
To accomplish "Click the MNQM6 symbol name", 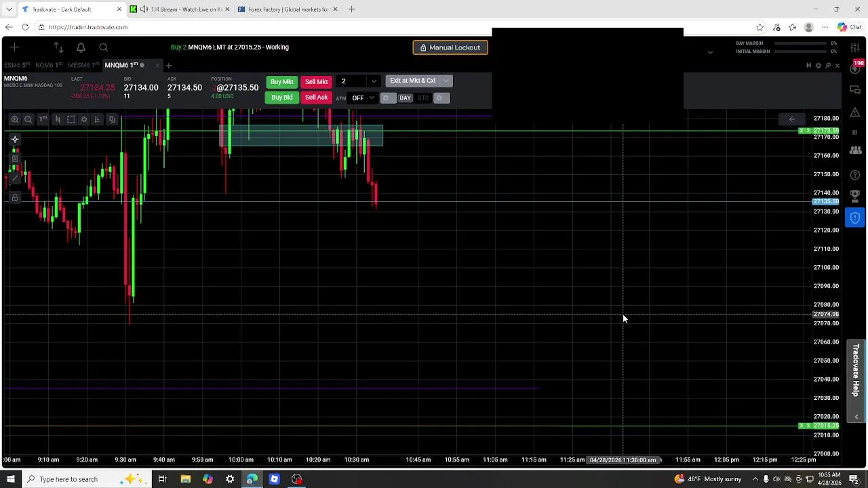I will (x=16, y=79).
